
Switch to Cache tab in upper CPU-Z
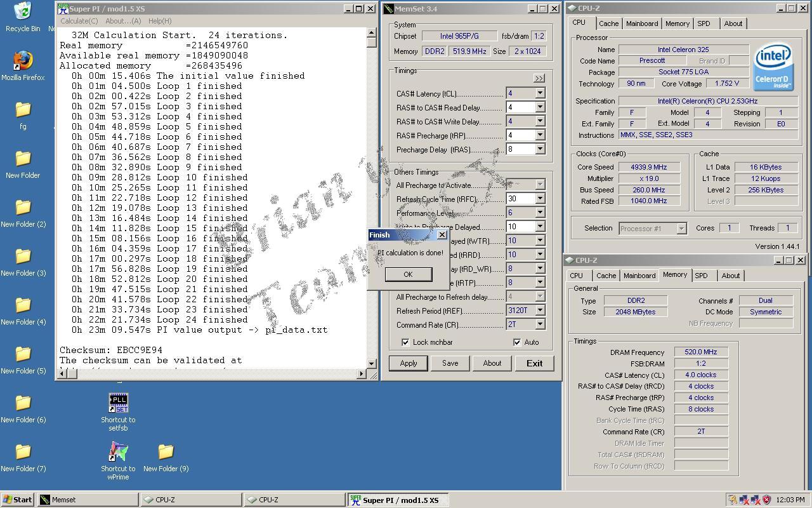[x=608, y=23]
